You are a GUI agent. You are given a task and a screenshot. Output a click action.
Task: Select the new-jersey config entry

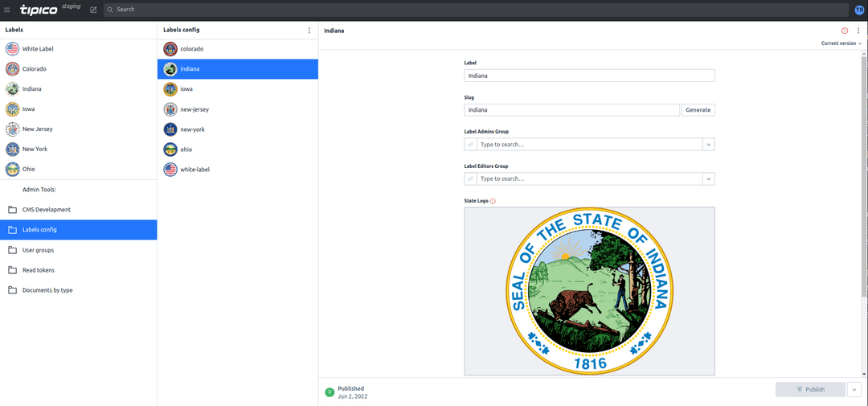237,109
